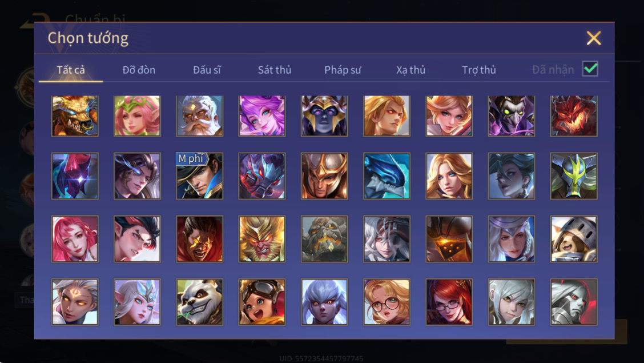The width and height of the screenshot is (644, 363).
Task: Pick the blonde girl with round glasses
Action: tap(387, 302)
